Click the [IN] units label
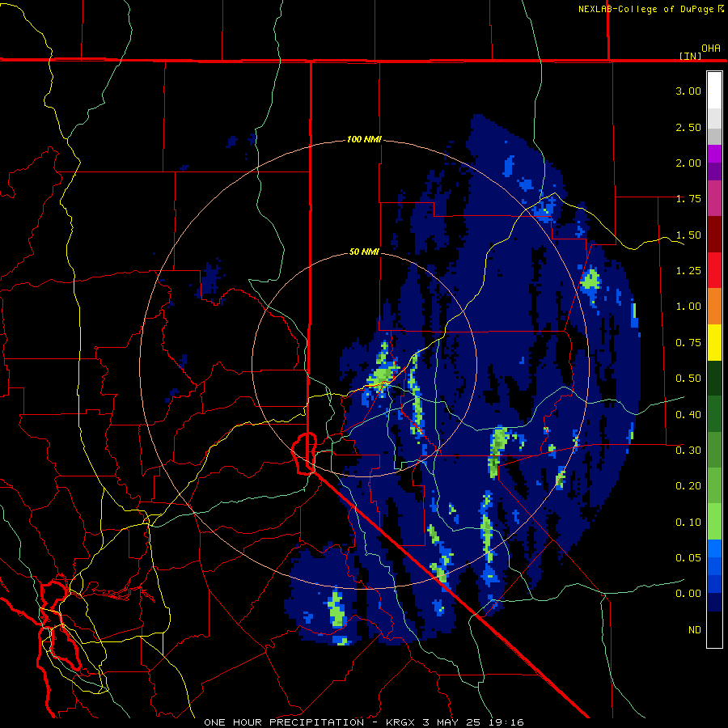 [x=690, y=56]
